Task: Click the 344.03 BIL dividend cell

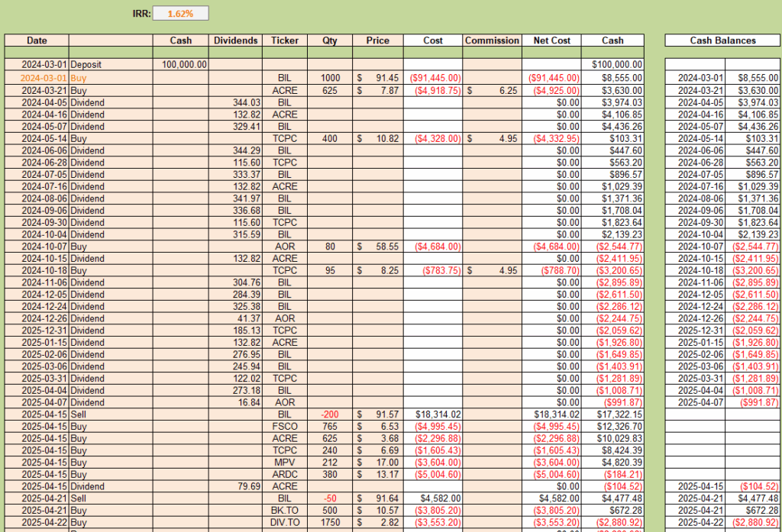Action: click(235, 103)
